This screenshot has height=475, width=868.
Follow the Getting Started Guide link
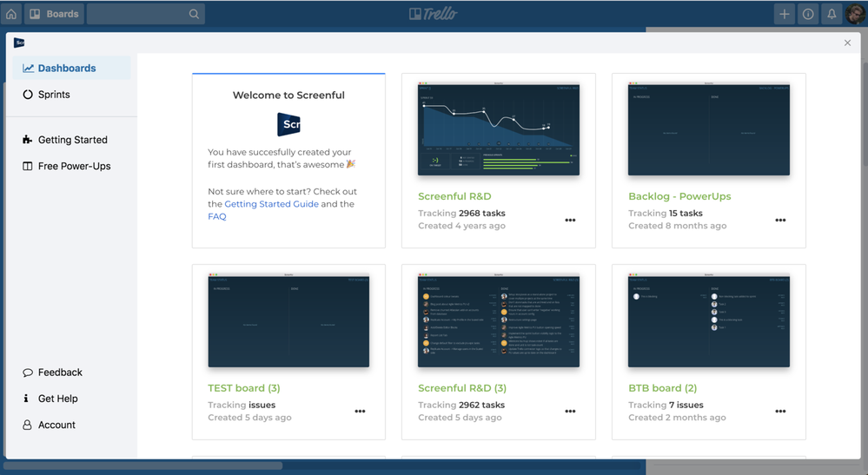(x=271, y=204)
